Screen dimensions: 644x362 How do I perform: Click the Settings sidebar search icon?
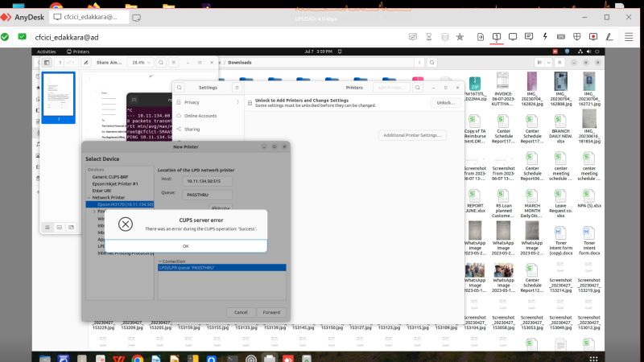tap(179, 88)
